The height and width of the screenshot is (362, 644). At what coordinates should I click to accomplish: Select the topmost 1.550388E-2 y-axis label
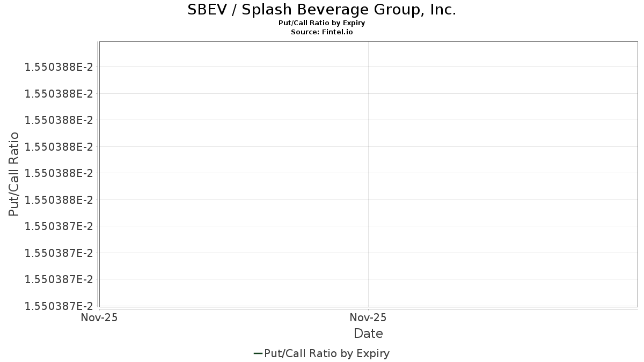(x=58, y=67)
